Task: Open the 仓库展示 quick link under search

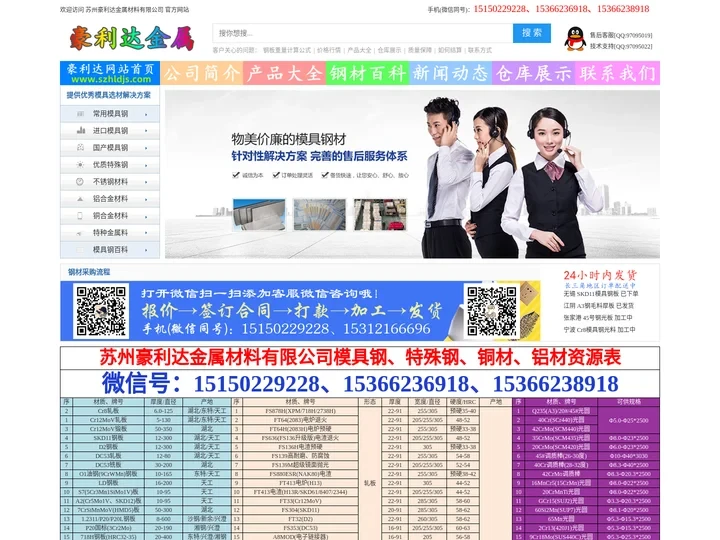Action: (x=389, y=50)
